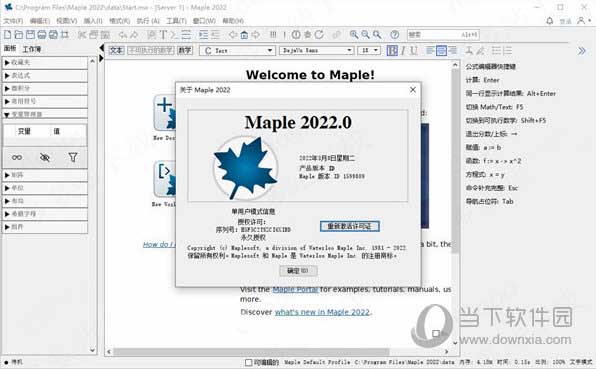Screen dimensions: 596x369
Task: Toggle the editable checkbox in status bar
Action: (x=249, y=363)
